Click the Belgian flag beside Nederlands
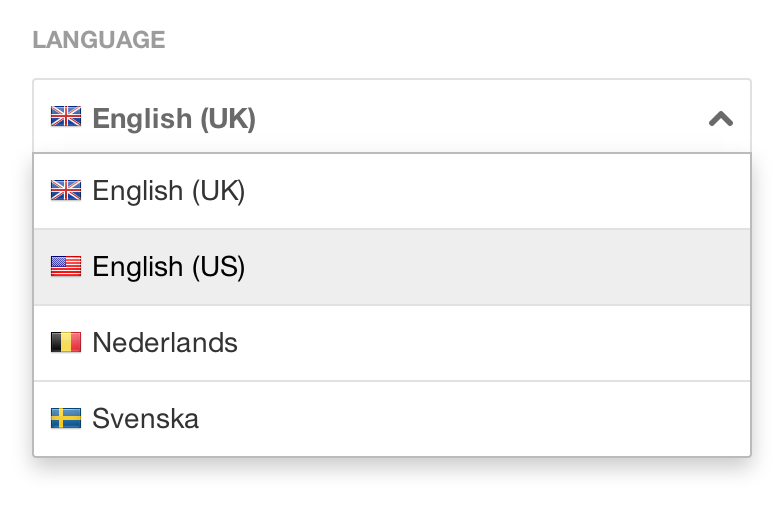The image size is (780, 514). point(65,342)
